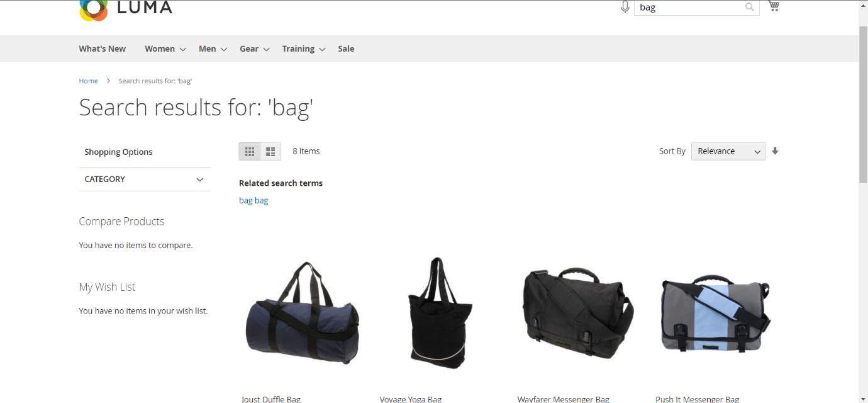The height and width of the screenshot is (403, 868).
Task: Click the microphone voice search icon
Action: pyautogui.click(x=625, y=7)
